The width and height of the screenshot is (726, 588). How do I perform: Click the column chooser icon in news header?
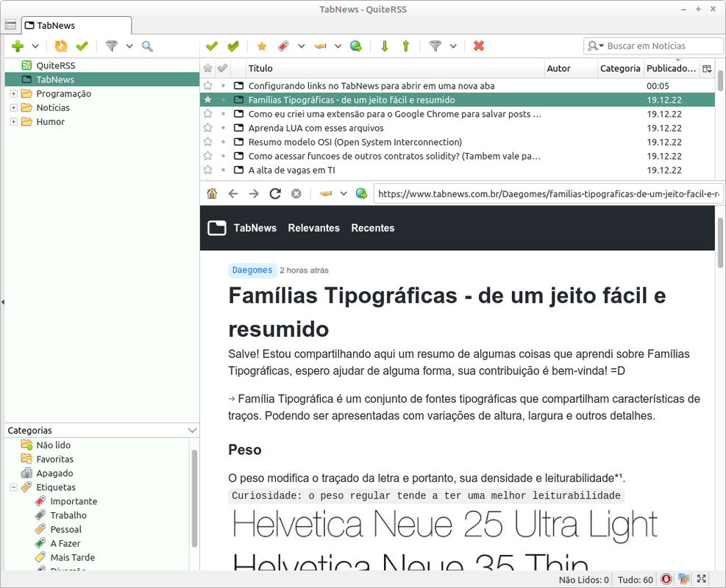(x=707, y=68)
